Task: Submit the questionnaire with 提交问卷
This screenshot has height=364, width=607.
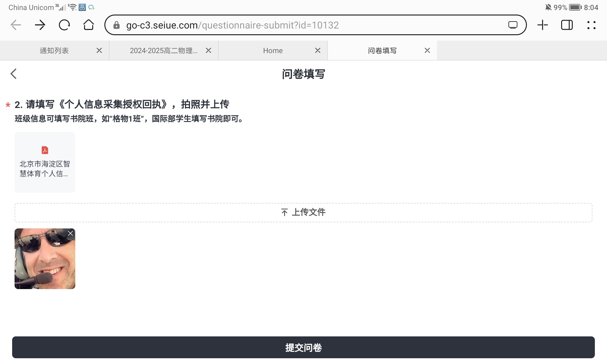Action: point(303,347)
